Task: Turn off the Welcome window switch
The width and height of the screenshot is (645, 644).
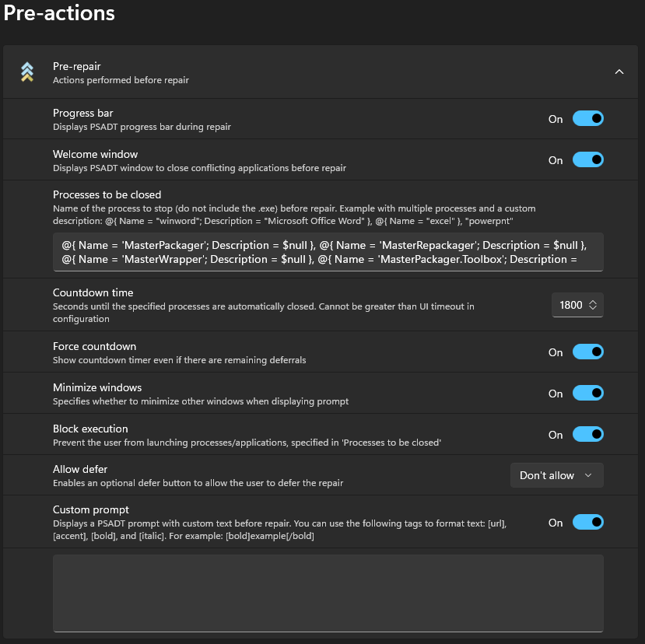Action: (x=587, y=160)
